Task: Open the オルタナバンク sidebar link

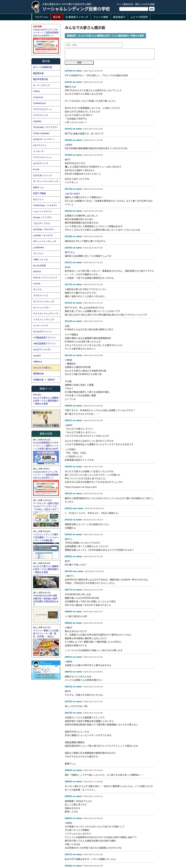Action: click(46, 163)
